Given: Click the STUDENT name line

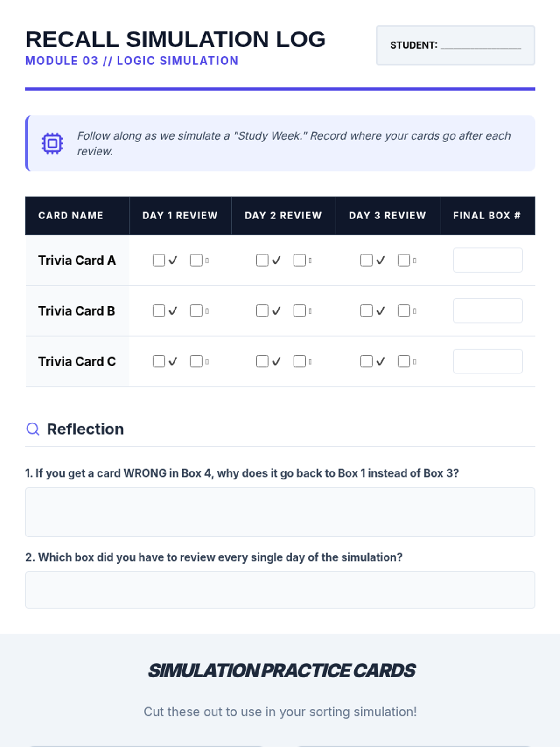Looking at the screenshot, I should point(481,46).
